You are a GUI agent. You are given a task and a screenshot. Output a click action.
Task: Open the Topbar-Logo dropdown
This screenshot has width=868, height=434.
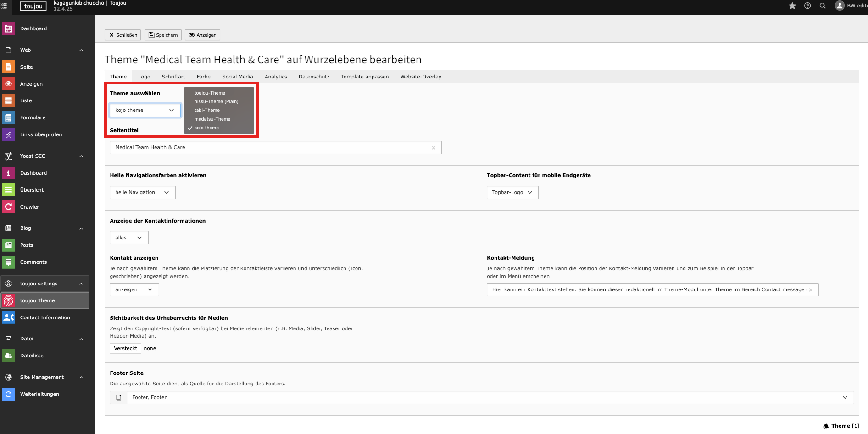[512, 192]
